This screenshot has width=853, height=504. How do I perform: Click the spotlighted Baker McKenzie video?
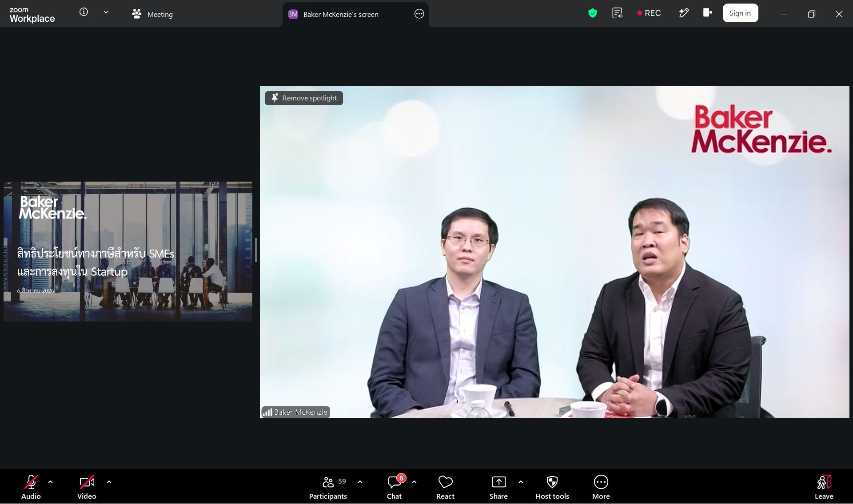click(x=554, y=252)
